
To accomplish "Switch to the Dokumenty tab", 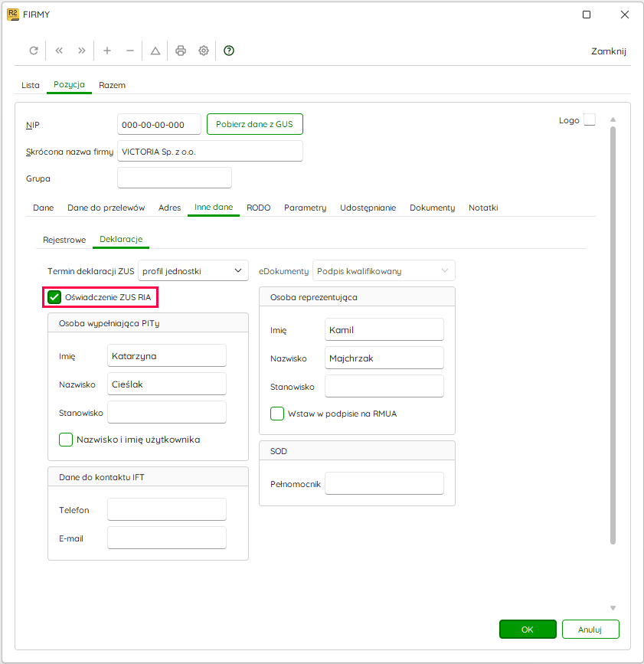I will click(x=433, y=208).
